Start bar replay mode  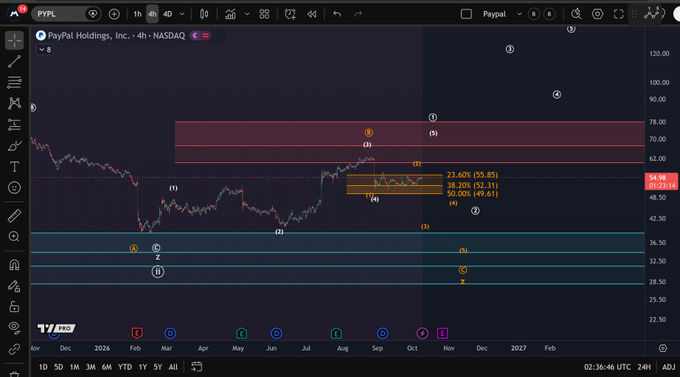312,14
